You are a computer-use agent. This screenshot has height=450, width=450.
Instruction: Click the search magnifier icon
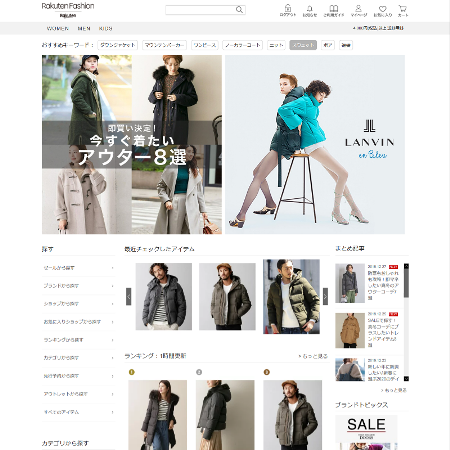coord(239,10)
